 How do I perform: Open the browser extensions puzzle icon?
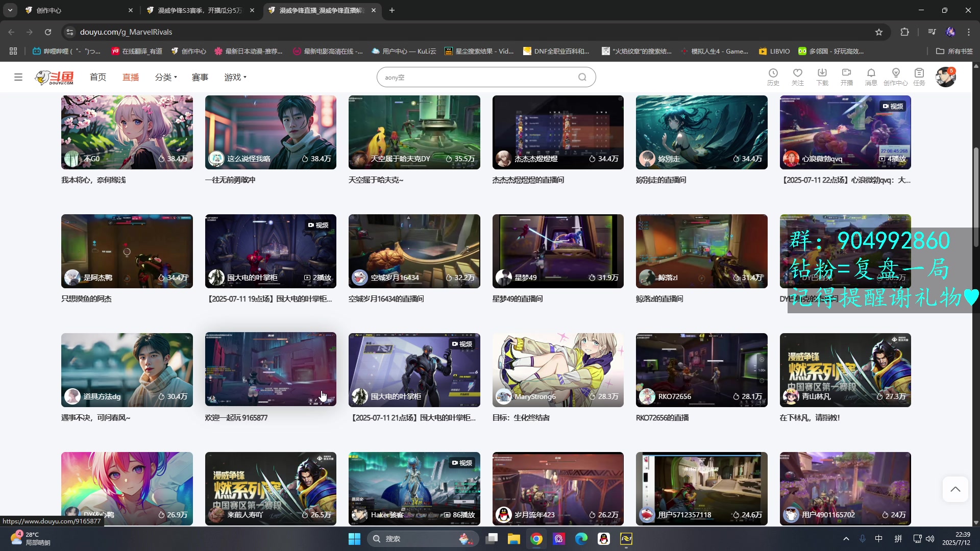tap(904, 32)
